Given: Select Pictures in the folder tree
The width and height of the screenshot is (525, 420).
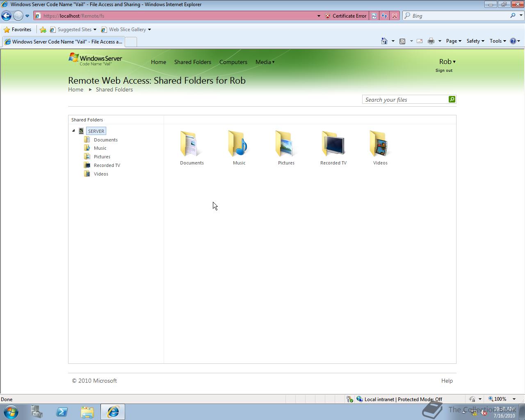Looking at the screenshot, I should click(102, 157).
